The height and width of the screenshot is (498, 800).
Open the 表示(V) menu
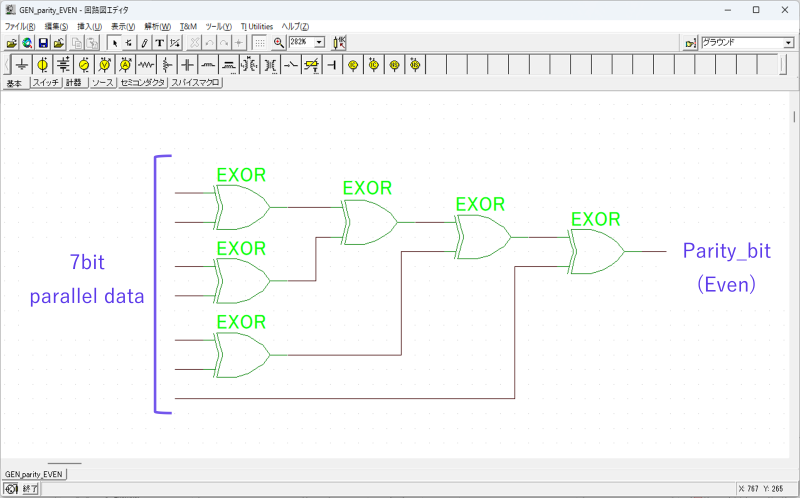[x=123, y=27]
